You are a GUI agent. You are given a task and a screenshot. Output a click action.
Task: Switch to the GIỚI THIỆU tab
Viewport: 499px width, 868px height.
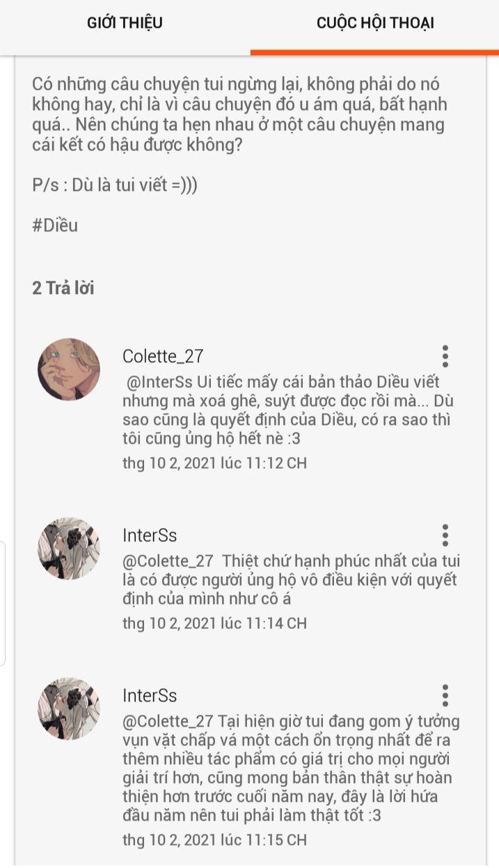coord(125,23)
